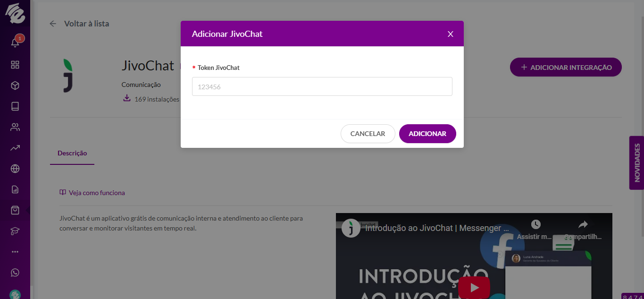Open the products cube icon in sidebar
The width and height of the screenshot is (644, 299).
pyautogui.click(x=15, y=85)
